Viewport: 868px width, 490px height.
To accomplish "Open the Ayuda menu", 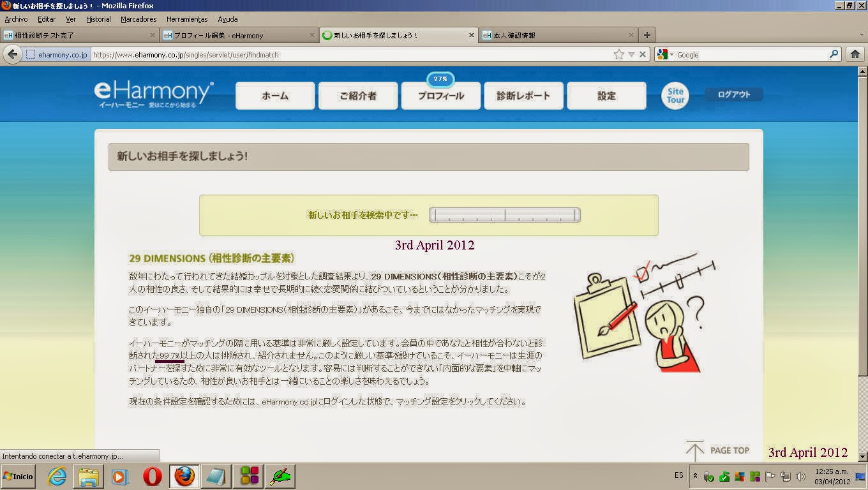I will point(228,19).
